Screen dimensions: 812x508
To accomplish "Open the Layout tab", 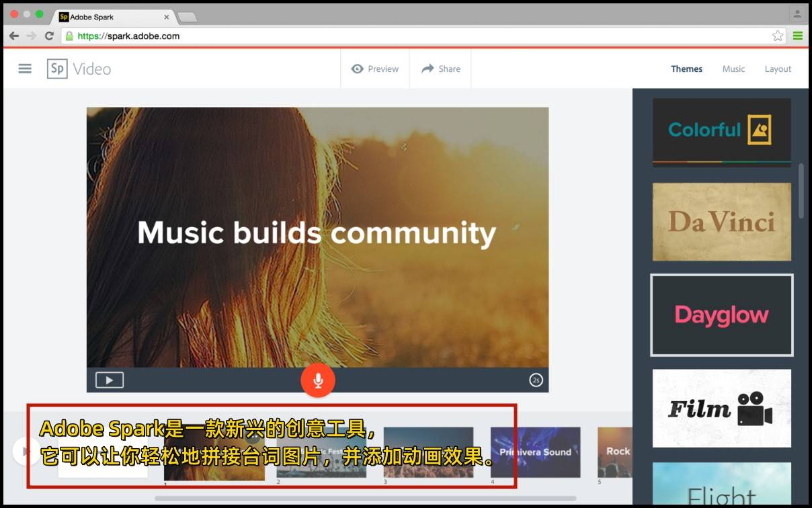I will coord(778,69).
